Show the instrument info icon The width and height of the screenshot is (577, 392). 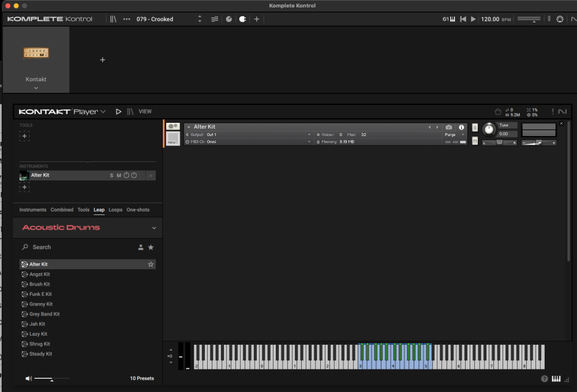point(461,127)
